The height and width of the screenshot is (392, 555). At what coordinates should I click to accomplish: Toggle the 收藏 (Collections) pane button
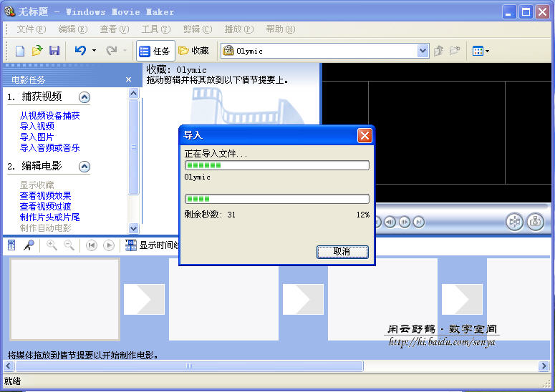tap(193, 51)
